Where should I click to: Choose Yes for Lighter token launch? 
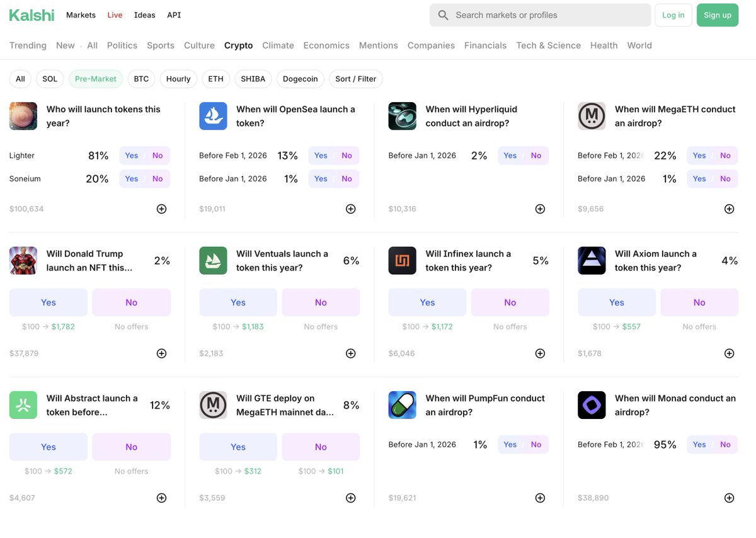tap(132, 156)
